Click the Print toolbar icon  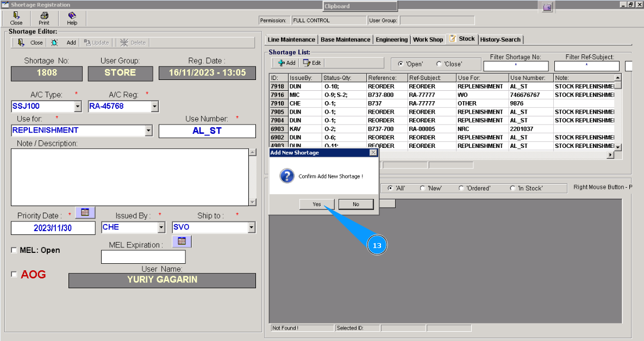point(44,18)
